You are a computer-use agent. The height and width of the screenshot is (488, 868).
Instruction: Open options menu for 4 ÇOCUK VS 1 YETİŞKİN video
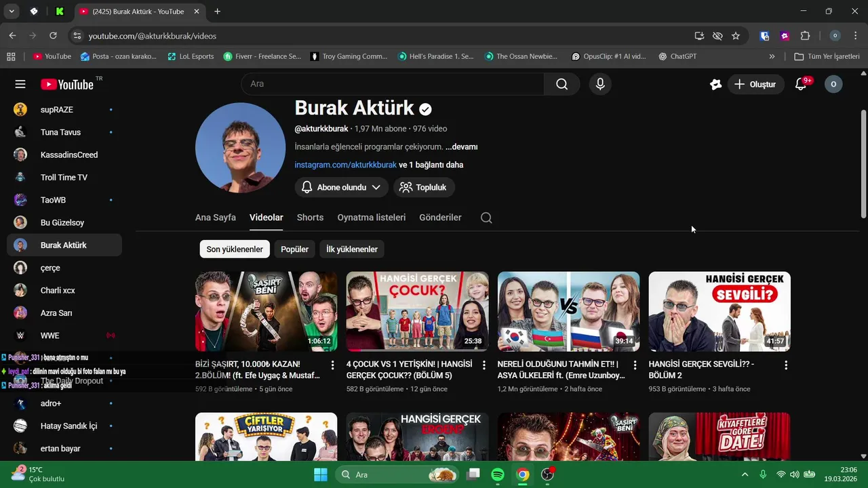tap(484, 365)
